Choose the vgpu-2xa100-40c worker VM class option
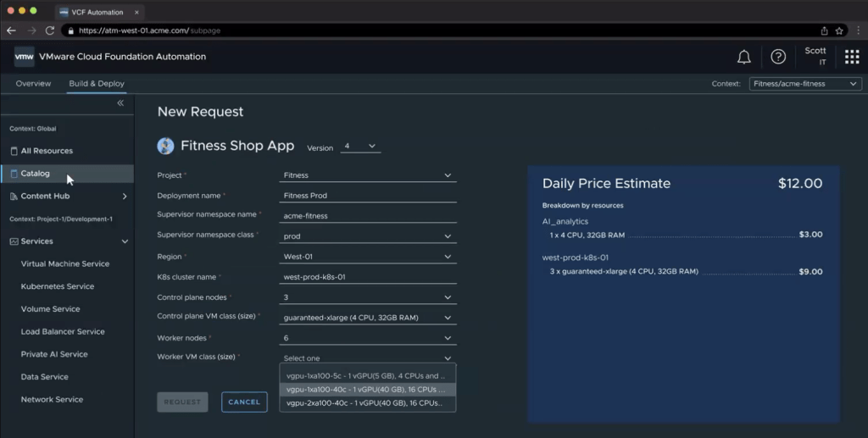The image size is (868, 438). (367, 404)
